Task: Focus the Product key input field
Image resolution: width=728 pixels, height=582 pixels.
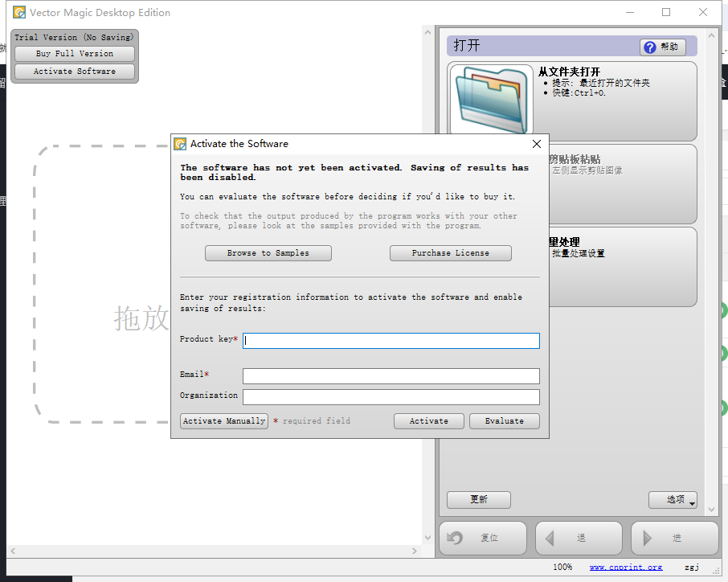Action: tap(391, 341)
